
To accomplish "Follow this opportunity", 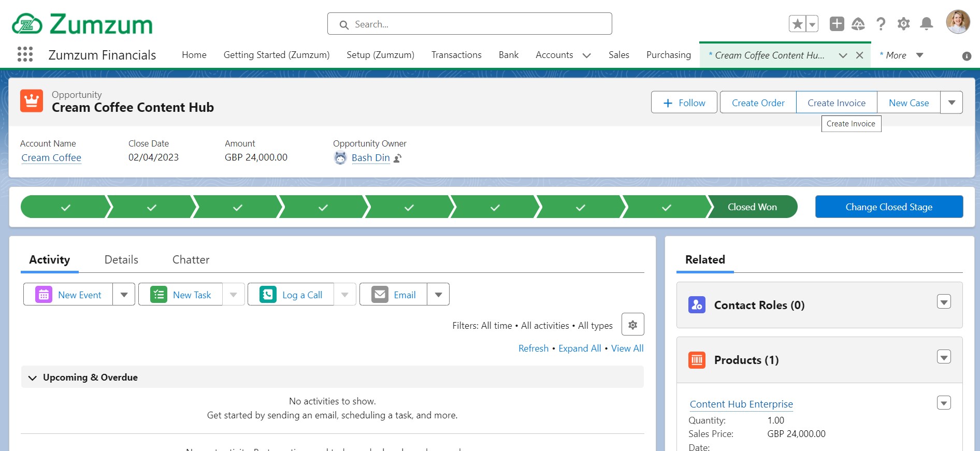I will (x=684, y=103).
